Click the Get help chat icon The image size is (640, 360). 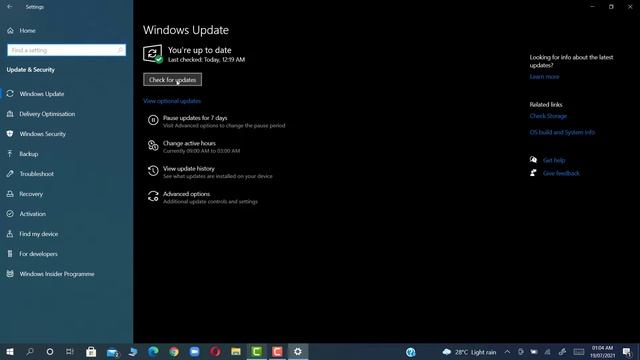coord(533,160)
